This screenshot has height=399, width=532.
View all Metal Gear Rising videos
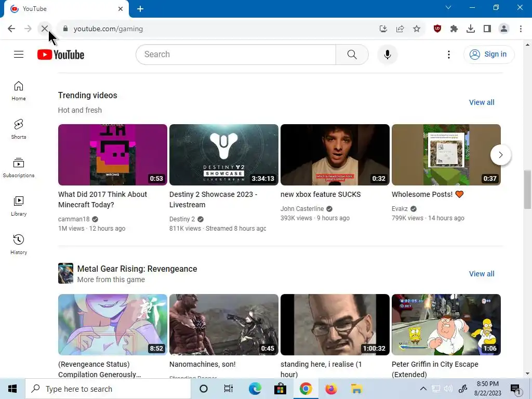482,273
